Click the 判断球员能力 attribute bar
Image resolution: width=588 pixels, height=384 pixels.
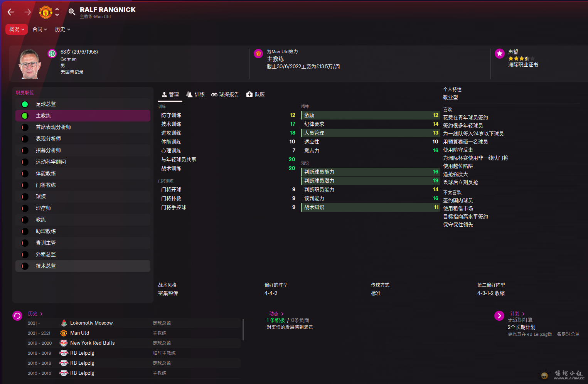click(x=371, y=172)
